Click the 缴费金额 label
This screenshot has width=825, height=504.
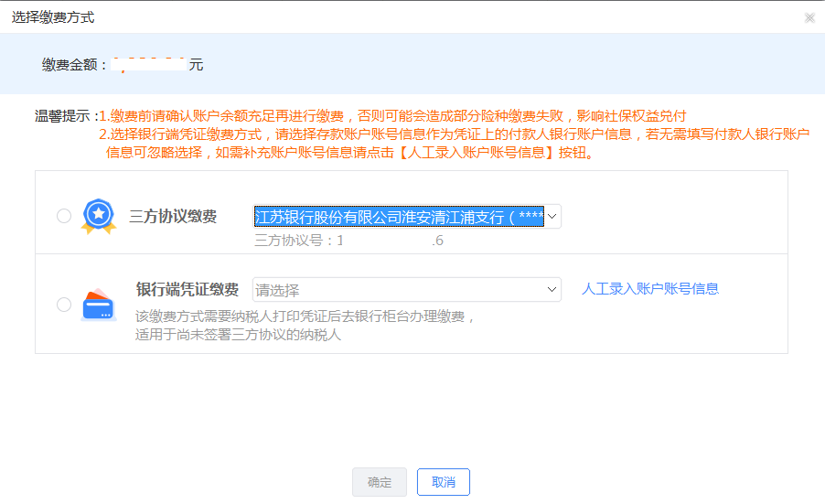[74, 65]
